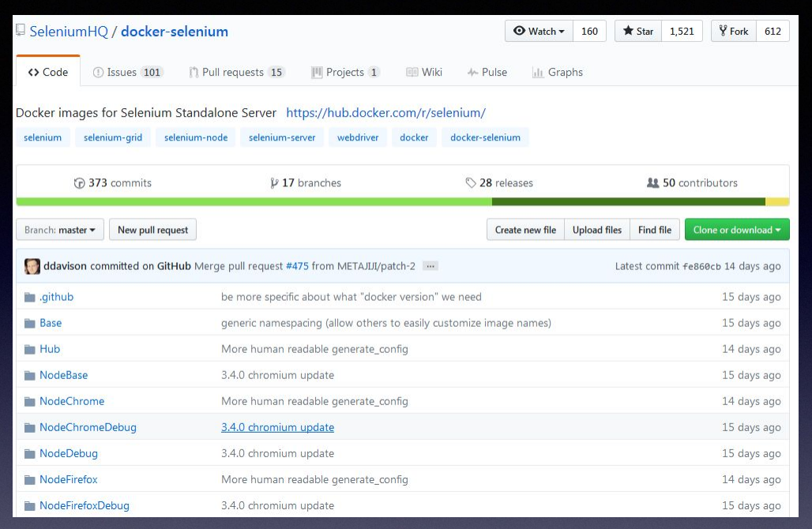Open the Projects tab
The height and width of the screenshot is (529, 812).
coord(345,72)
